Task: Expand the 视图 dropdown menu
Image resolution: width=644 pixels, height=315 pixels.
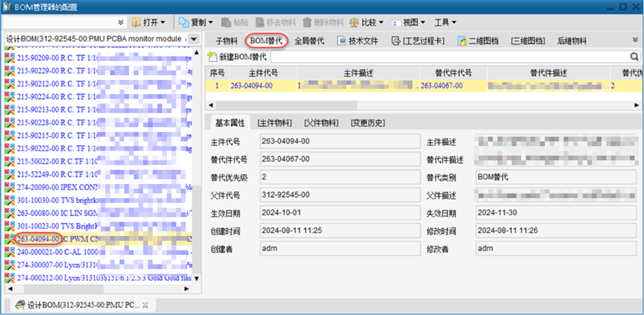Action: click(x=423, y=22)
